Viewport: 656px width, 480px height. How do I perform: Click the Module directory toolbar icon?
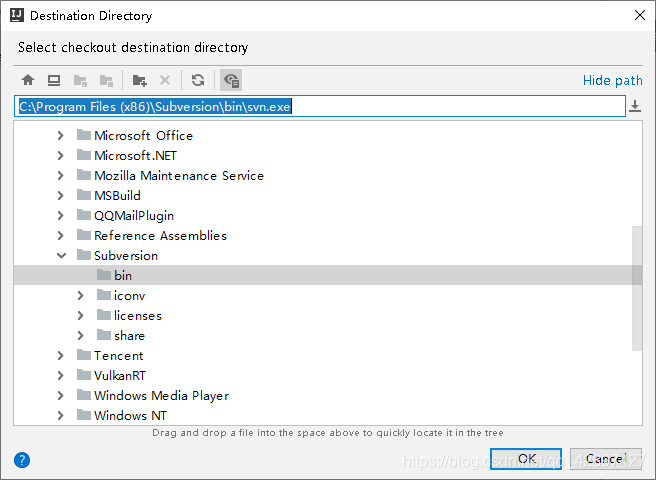106,80
